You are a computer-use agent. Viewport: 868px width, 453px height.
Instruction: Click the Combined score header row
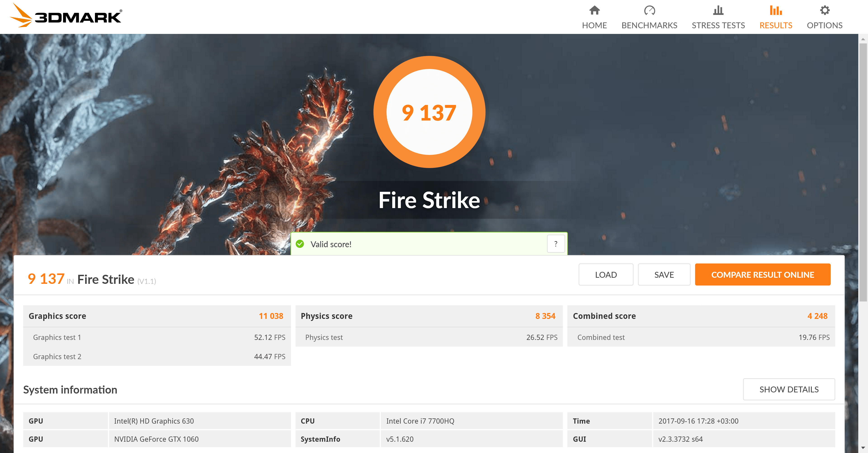(x=701, y=316)
